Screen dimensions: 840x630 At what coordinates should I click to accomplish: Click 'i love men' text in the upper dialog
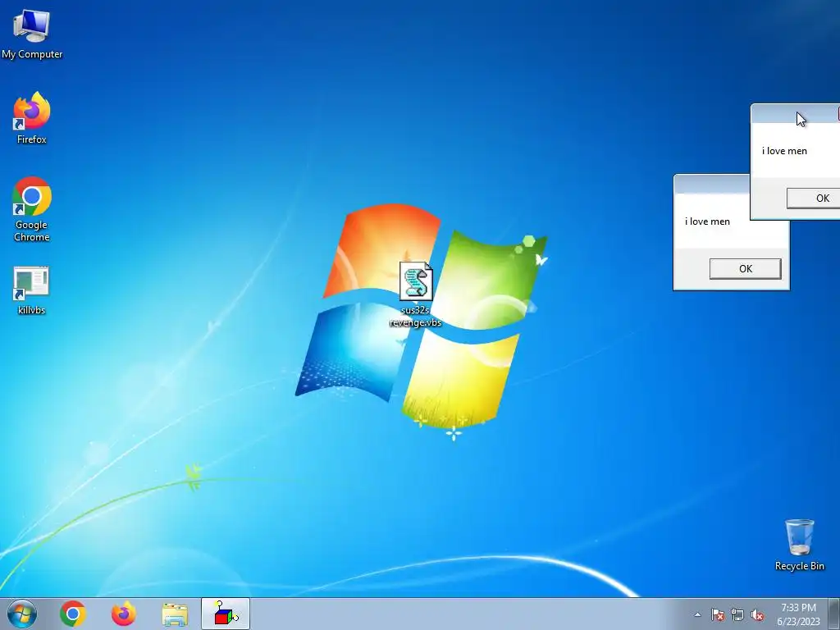[x=784, y=151]
